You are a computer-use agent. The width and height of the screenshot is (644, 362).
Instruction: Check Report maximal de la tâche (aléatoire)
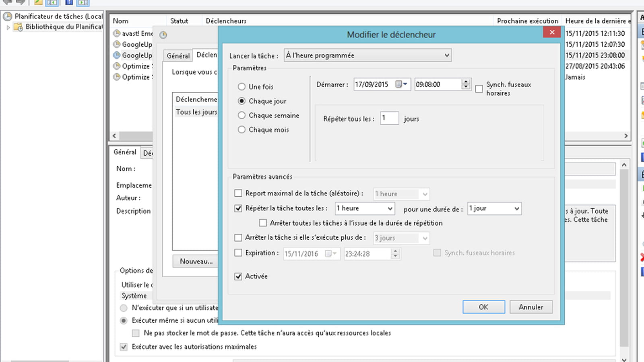coord(238,193)
